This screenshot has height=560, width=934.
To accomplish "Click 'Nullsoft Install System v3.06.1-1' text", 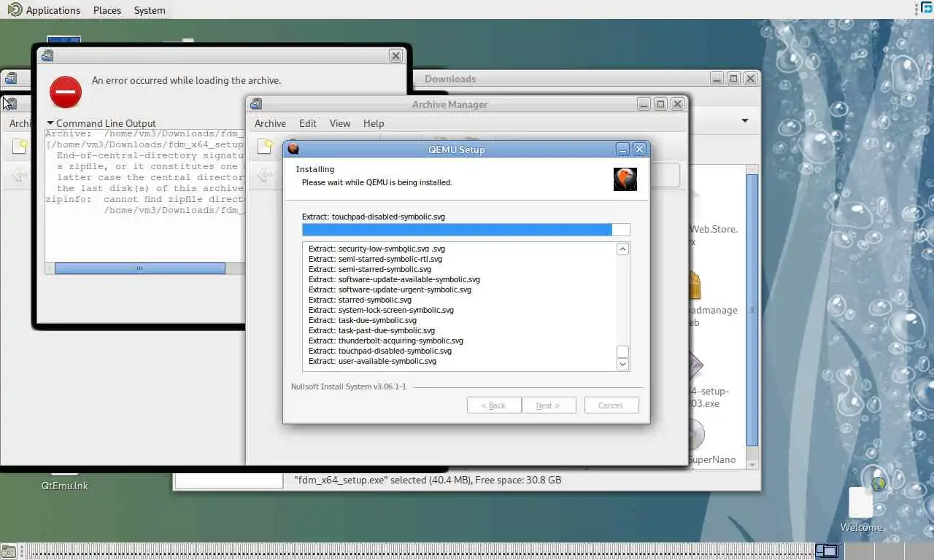I will pyautogui.click(x=349, y=386).
